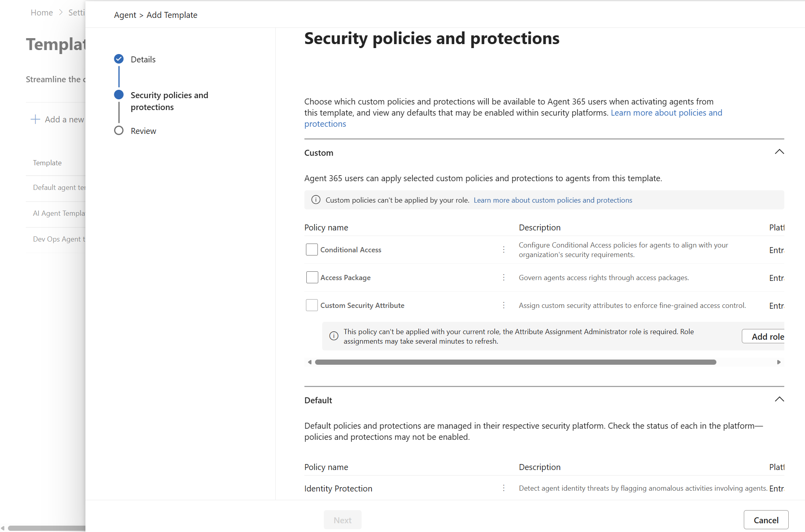Click the Description column header in Default table
This screenshot has width=805, height=532.
click(x=540, y=467)
